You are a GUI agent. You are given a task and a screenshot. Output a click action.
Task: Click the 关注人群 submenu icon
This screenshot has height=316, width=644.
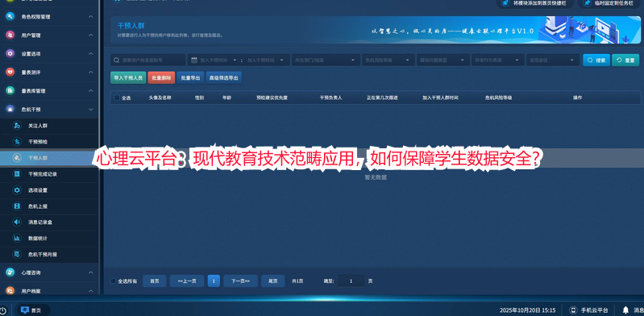click(x=17, y=126)
